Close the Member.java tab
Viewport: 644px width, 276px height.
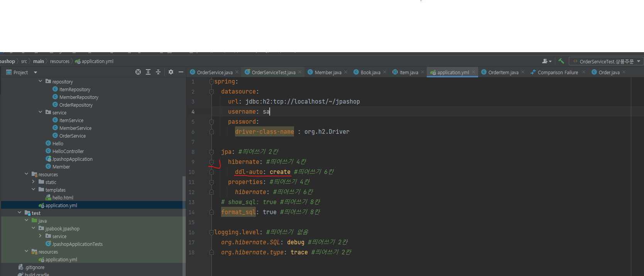pos(346,72)
